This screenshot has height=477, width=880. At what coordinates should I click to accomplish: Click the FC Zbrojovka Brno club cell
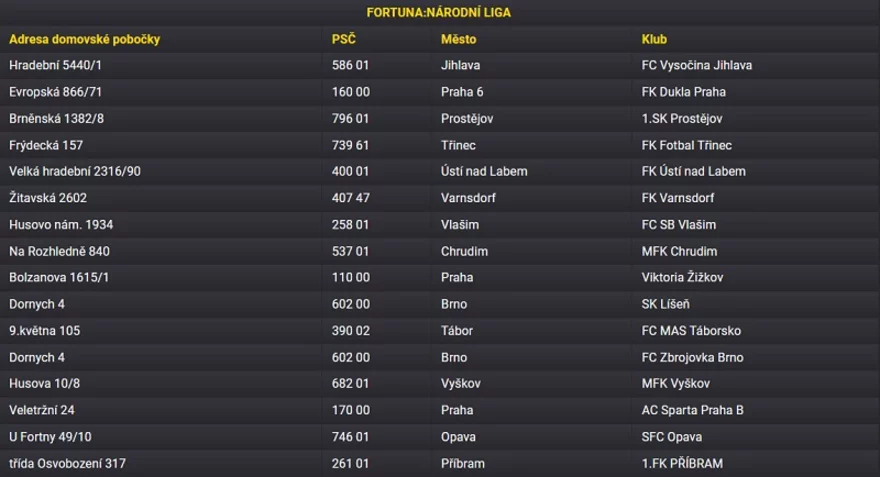pos(693,357)
